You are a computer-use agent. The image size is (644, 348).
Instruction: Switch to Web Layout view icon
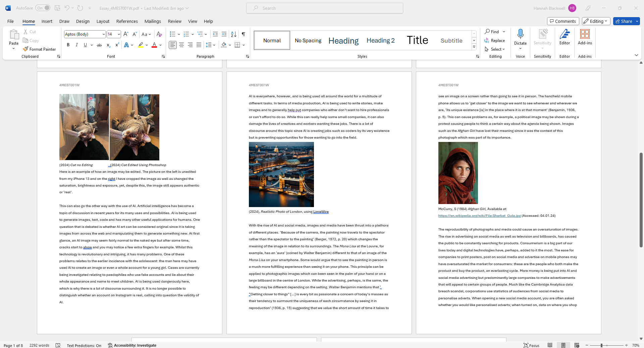click(577, 345)
